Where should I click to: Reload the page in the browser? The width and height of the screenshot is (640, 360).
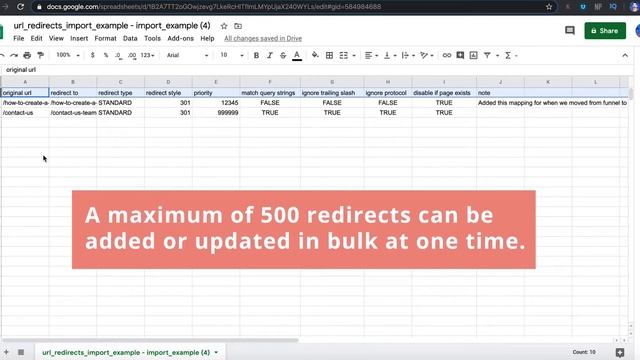point(20,7)
